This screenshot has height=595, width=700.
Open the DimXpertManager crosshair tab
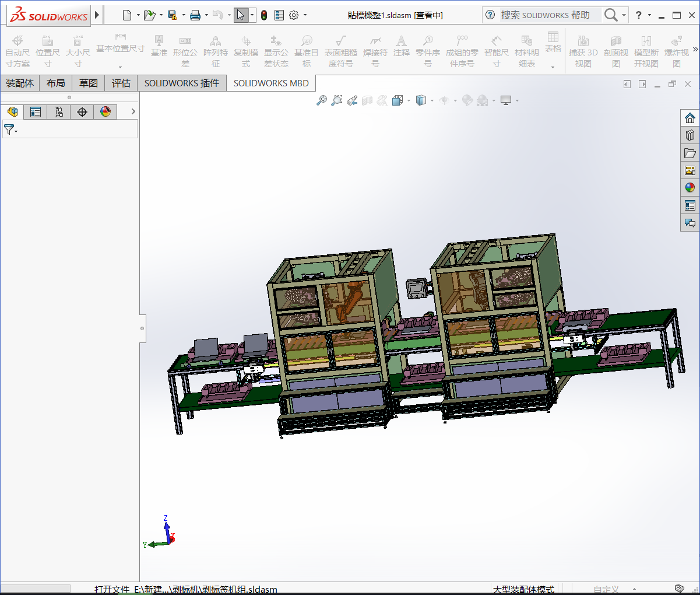click(82, 111)
